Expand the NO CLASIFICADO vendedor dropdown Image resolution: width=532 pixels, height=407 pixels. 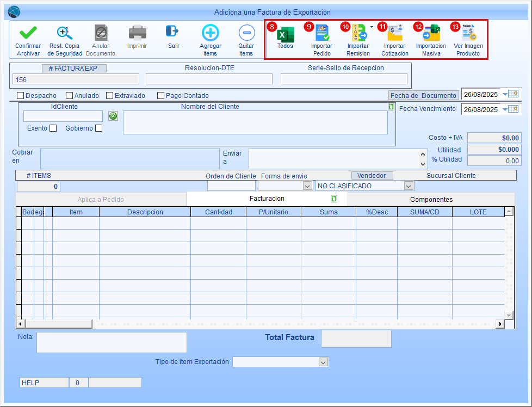409,186
